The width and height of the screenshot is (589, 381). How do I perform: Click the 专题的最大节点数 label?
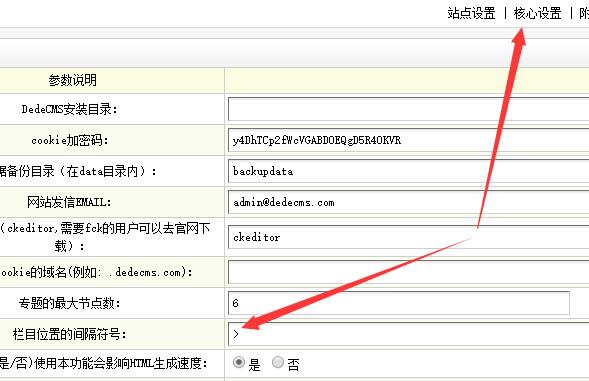click(69, 303)
